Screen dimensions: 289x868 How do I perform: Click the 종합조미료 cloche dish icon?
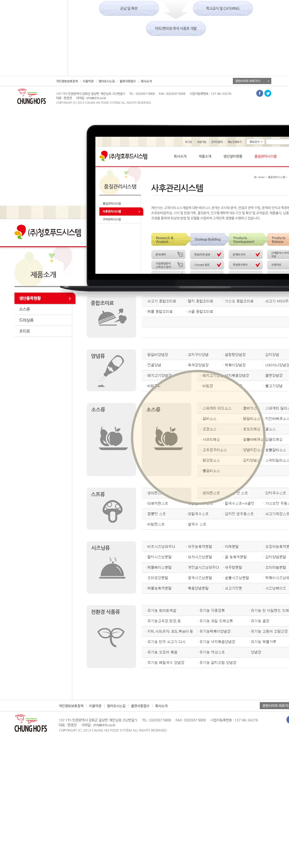click(112, 317)
